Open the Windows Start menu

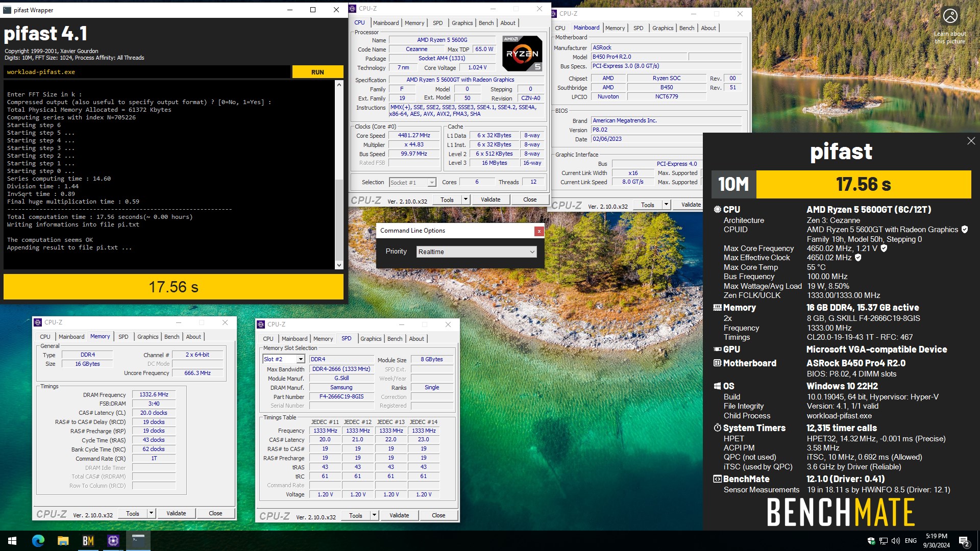12,541
